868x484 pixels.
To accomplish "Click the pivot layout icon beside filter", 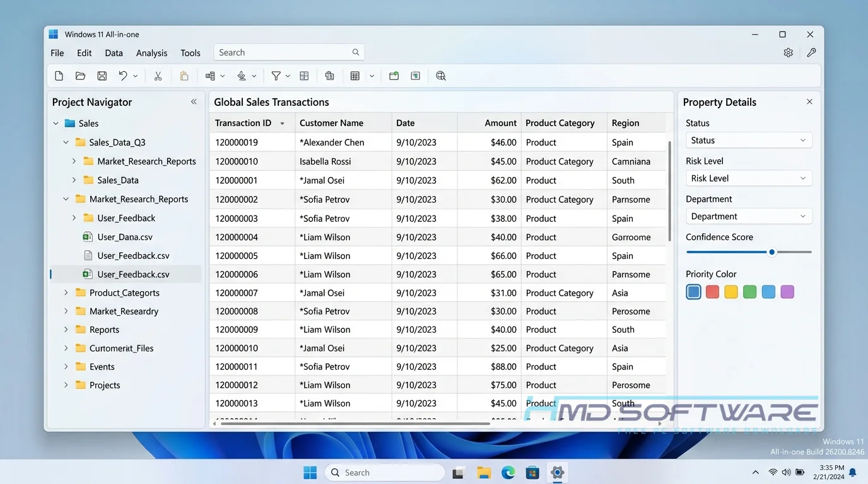I will 304,76.
